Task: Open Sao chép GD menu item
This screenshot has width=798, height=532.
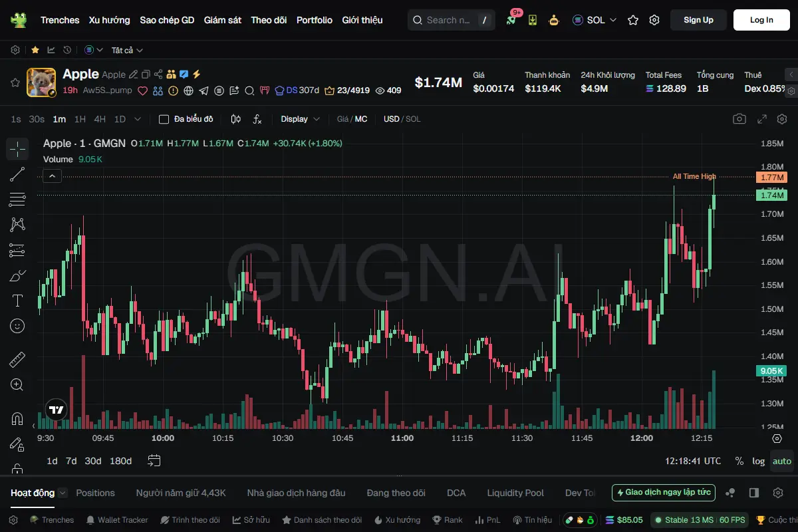Action: 167,20
